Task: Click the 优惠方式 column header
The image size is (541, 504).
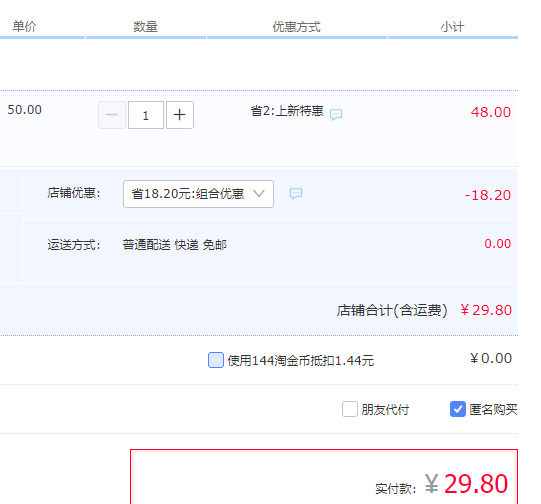Action: pyautogui.click(x=297, y=27)
